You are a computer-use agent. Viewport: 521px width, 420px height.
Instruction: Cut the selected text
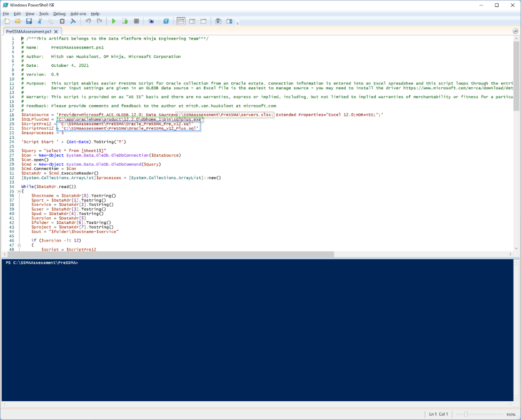(40, 21)
